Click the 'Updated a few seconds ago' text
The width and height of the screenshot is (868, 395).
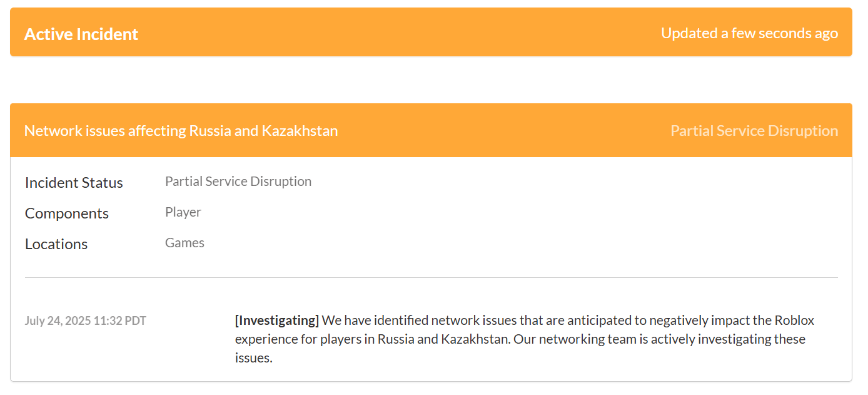pyautogui.click(x=749, y=33)
